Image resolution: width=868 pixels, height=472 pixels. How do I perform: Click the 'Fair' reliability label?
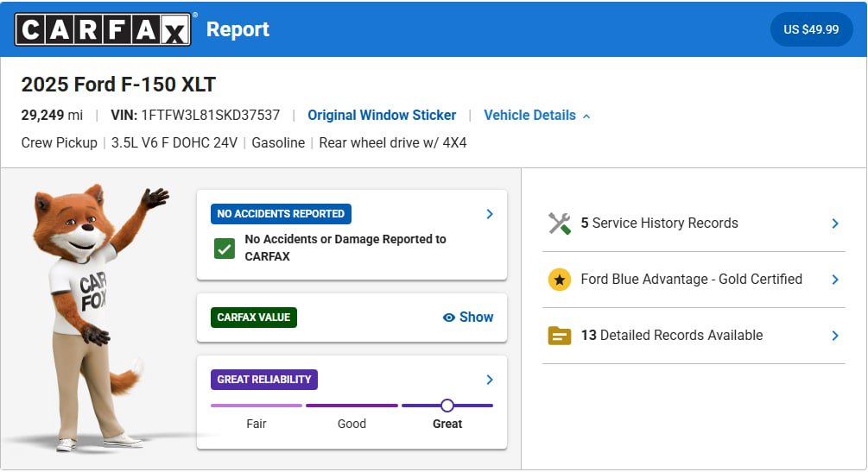click(257, 424)
